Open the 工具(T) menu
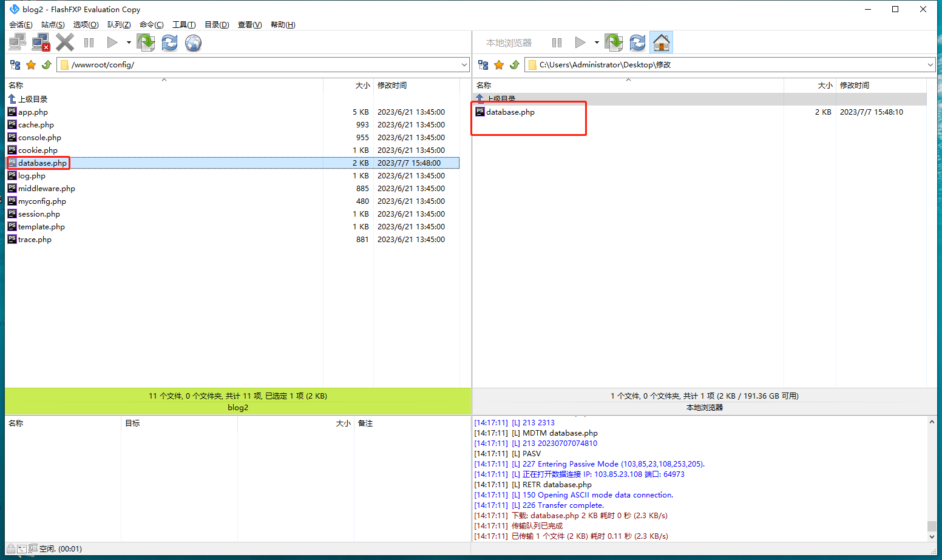The height and width of the screenshot is (560, 942). click(184, 25)
